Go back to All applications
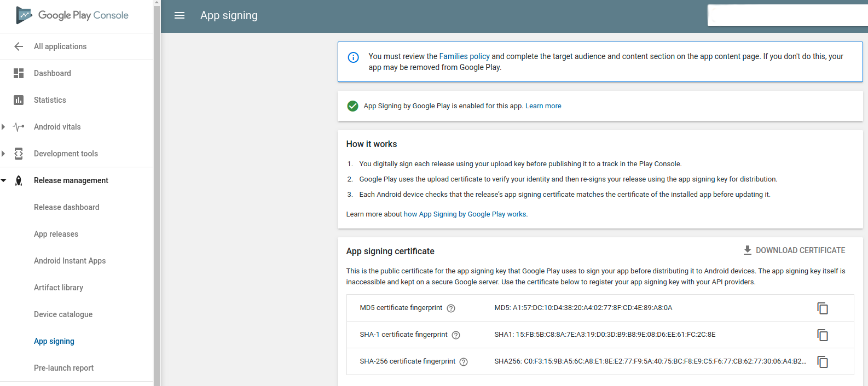The height and width of the screenshot is (386, 868). tap(60, 46)
